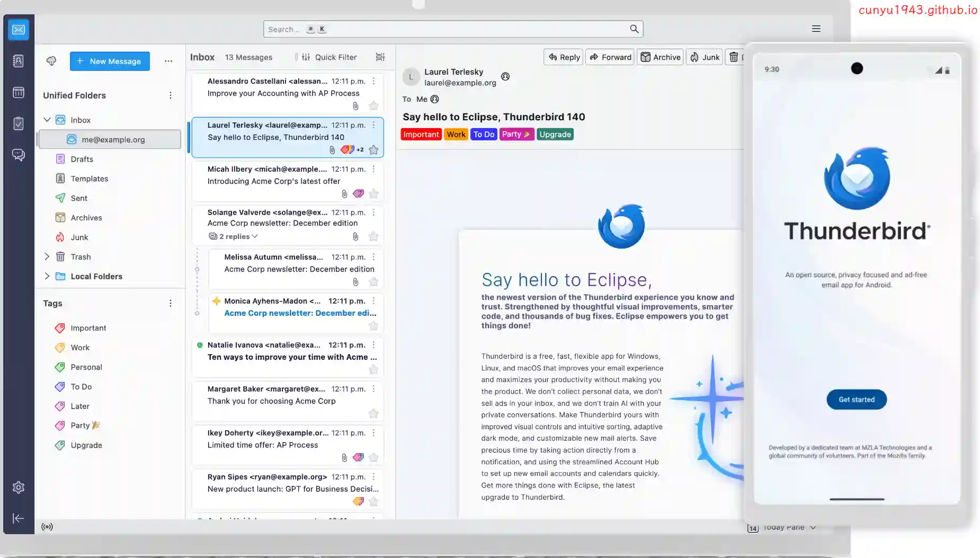Image resolution: width=980 pixels, height=558 pixels.
Task: Open the Calendar space icon
Action: (18, 93)
